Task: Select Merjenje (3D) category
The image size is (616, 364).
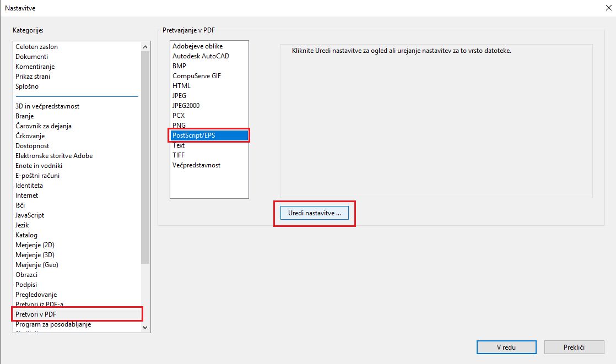Action: [x=35, y=254]
